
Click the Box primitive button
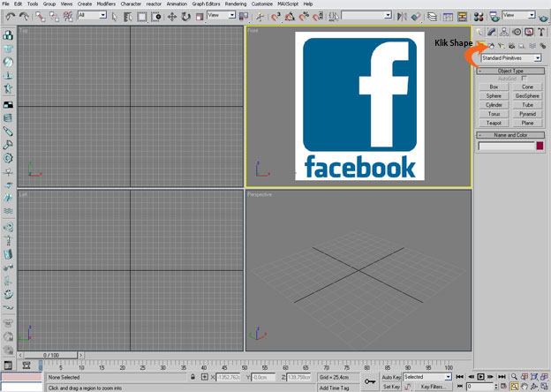(494, 87)
